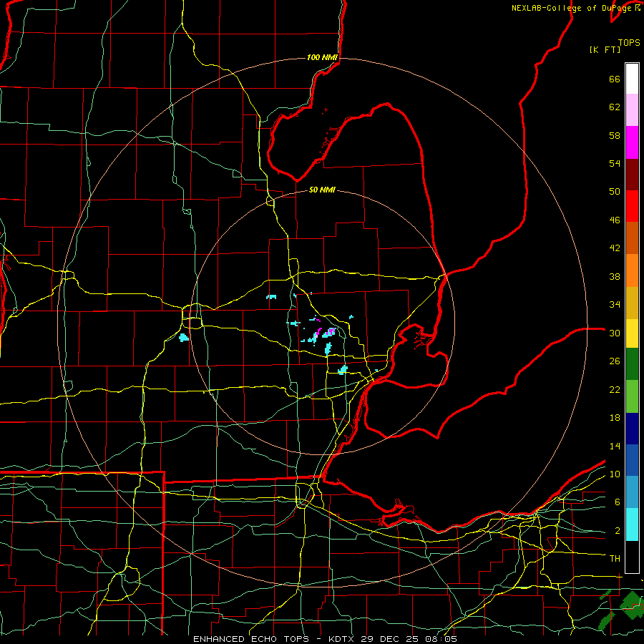Click legend value 54
This screenshot has width=644, height=644.
tap(615, 164)
